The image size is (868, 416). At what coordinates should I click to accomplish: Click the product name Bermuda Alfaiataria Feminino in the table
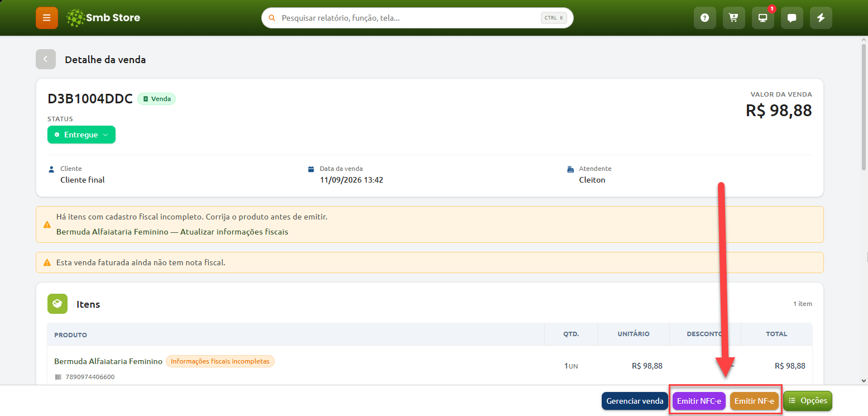click(x=108, y=361)
